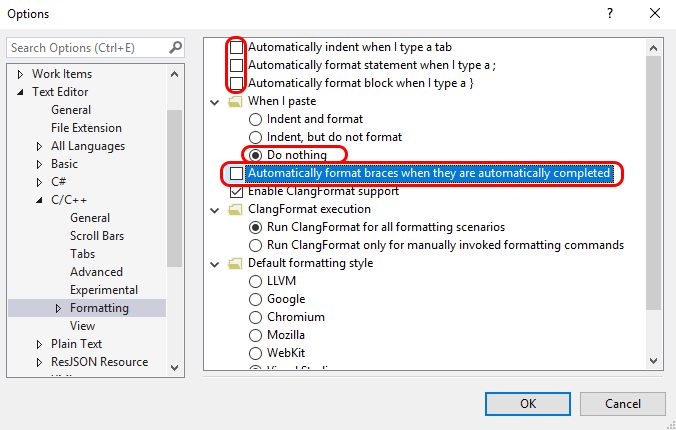Click the options list scroll-down arrow
This screenshot has width=676, height=430.
pyautogui.click(x=654, y=361)
